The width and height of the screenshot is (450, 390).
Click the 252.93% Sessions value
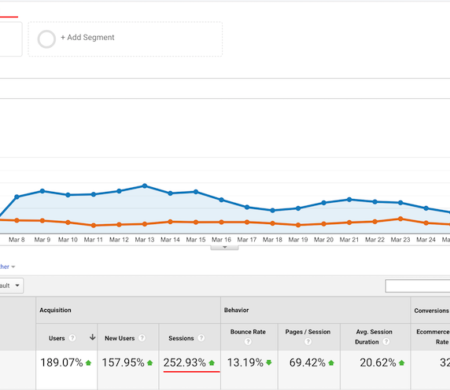[x=185, y=362]
